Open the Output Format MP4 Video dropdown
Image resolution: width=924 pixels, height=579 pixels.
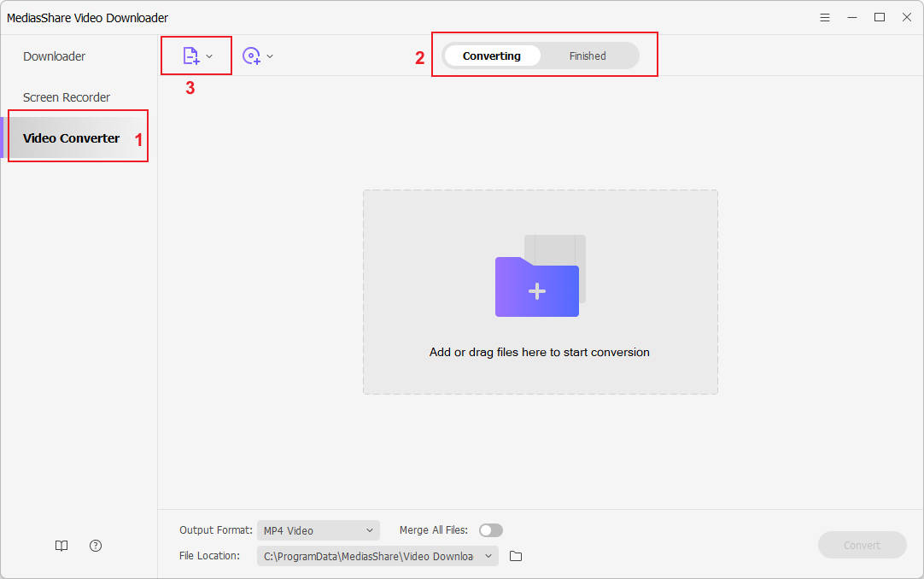319,530
